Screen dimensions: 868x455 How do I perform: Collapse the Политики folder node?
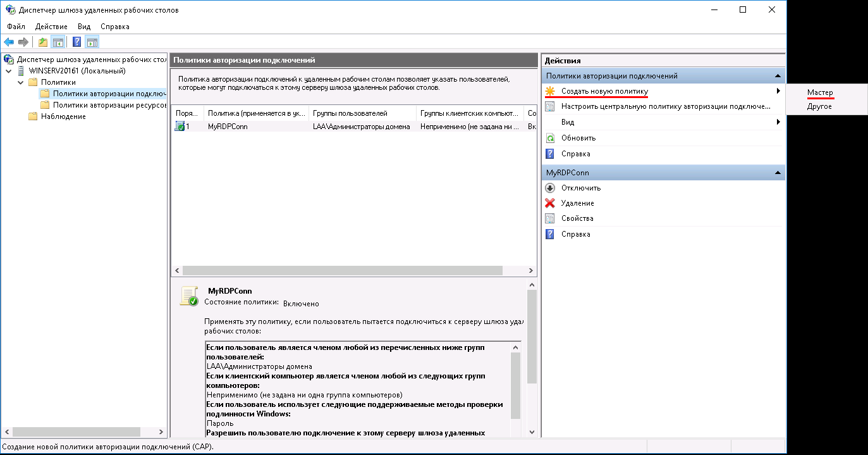tap(20, 82)
